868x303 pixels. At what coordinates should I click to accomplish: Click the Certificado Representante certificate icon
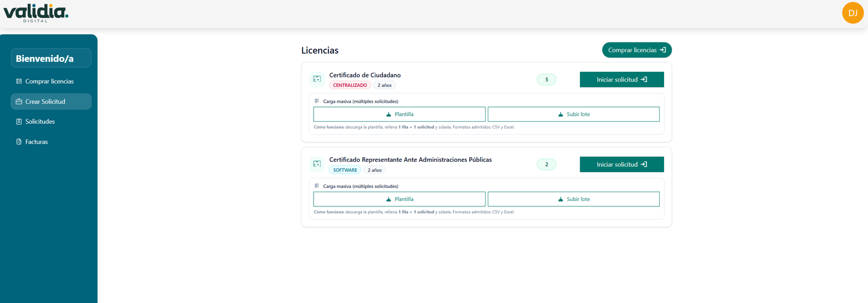317,164
